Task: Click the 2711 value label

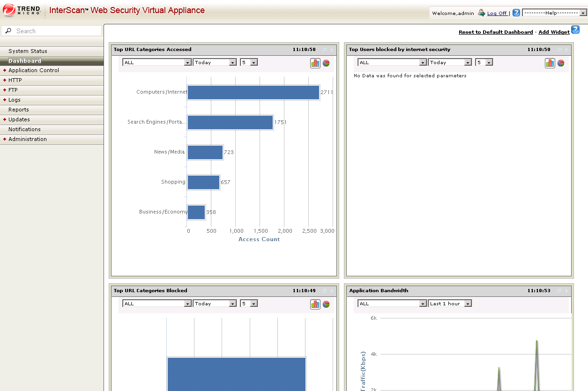Action: pos(327,92)
